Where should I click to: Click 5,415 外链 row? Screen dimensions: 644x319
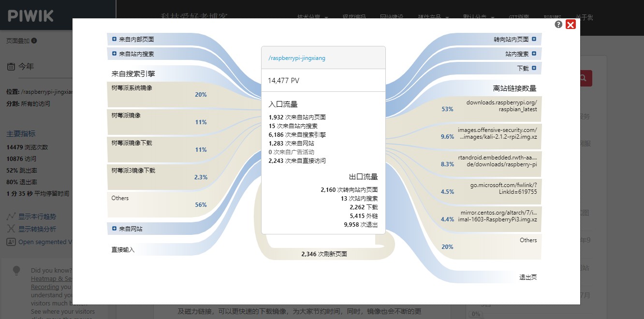click(364, 216)
